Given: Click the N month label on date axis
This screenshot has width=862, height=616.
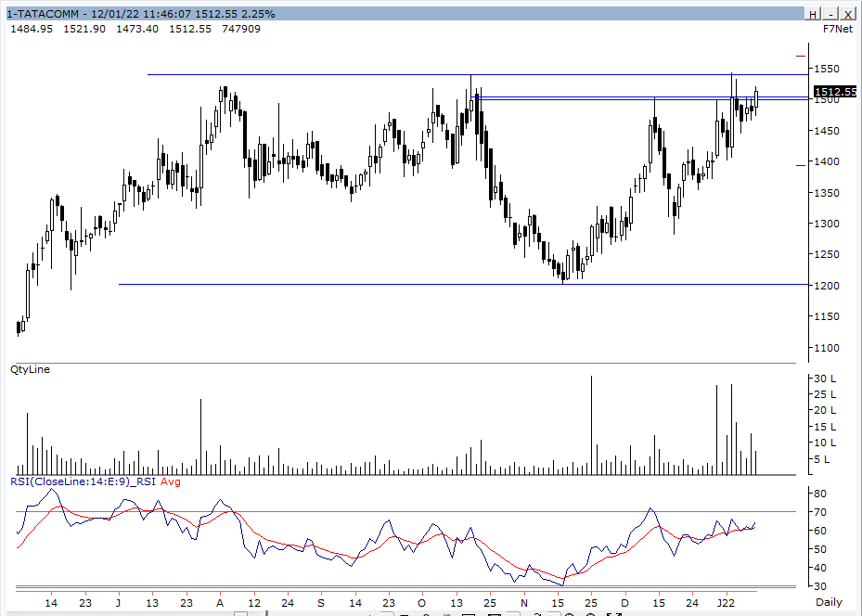Looking at the screenshot, I should tap(524, 603).
